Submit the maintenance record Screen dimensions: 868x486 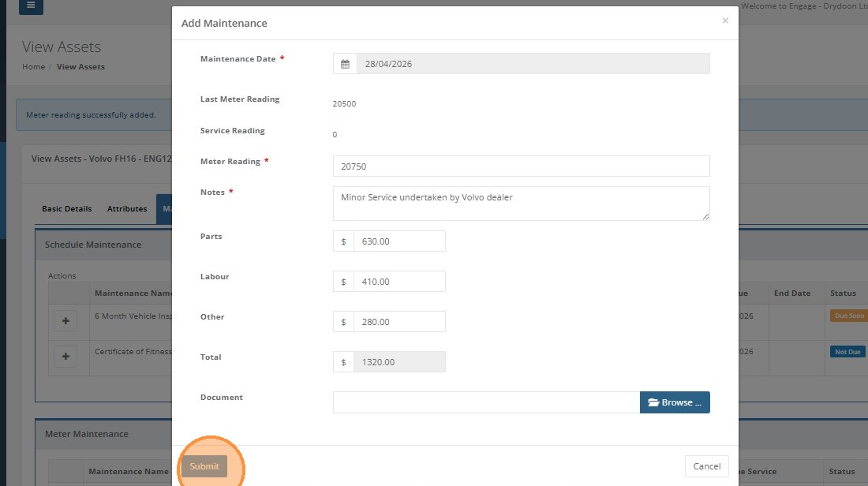[204, 466]
